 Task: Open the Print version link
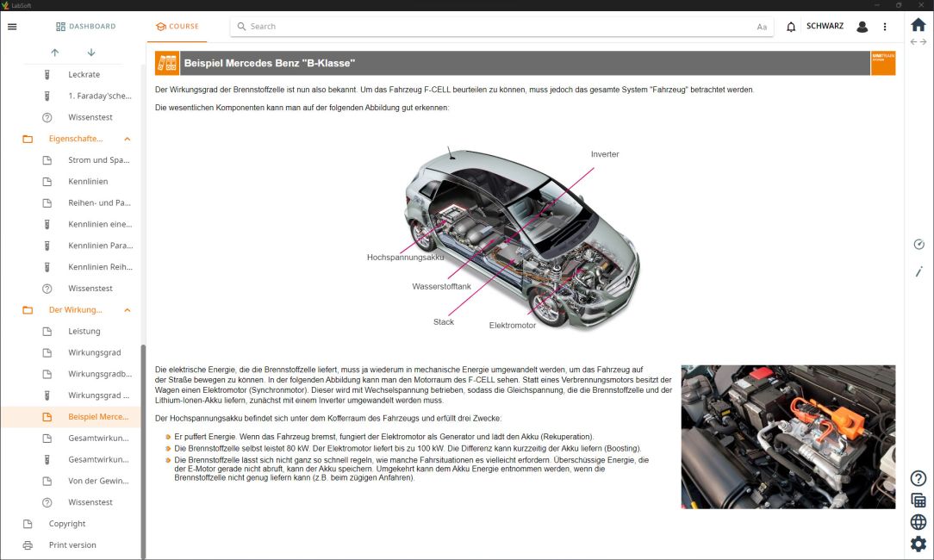pyautogui.click(x=72, y=545)
